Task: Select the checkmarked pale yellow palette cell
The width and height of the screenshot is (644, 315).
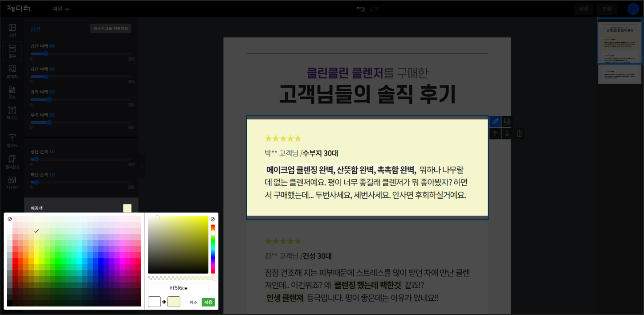Action: (37, 231)
